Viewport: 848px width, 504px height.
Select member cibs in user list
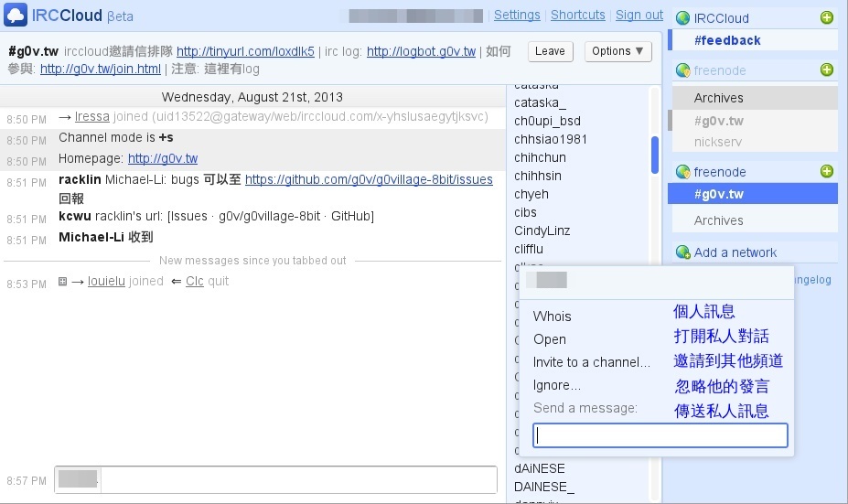pyautogui.click(x=525, y=212)
